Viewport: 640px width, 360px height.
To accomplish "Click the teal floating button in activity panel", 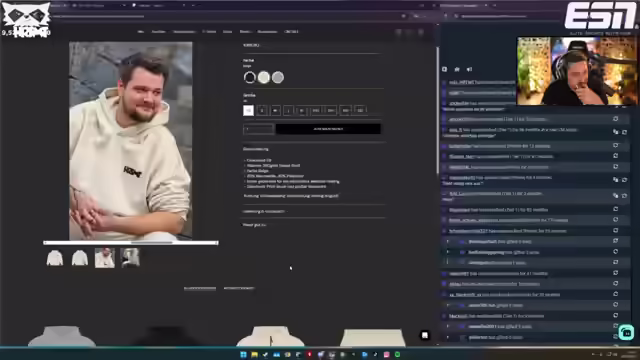I will pyautogui.click(x=626, y=333).
